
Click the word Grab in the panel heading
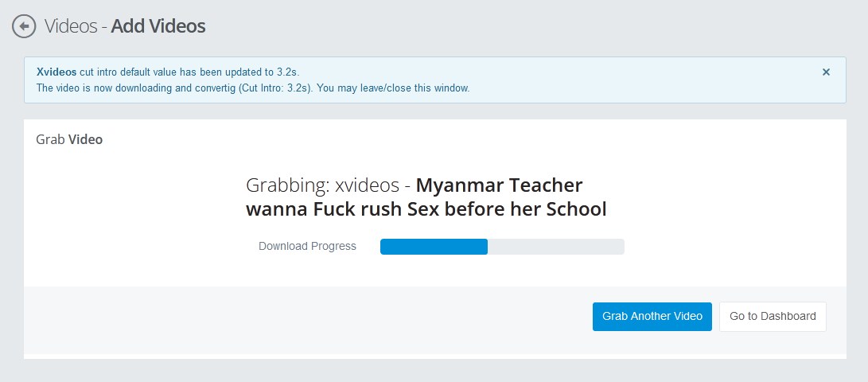click(x=50, y=139)
